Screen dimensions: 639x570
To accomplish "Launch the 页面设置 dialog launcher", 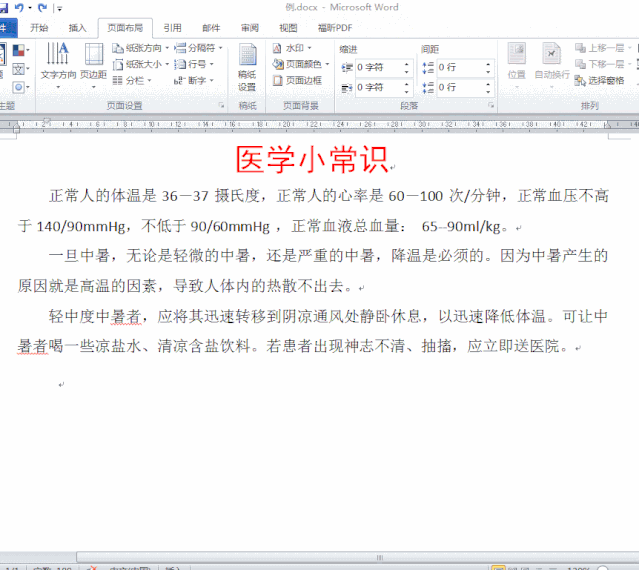I will 221,106.
